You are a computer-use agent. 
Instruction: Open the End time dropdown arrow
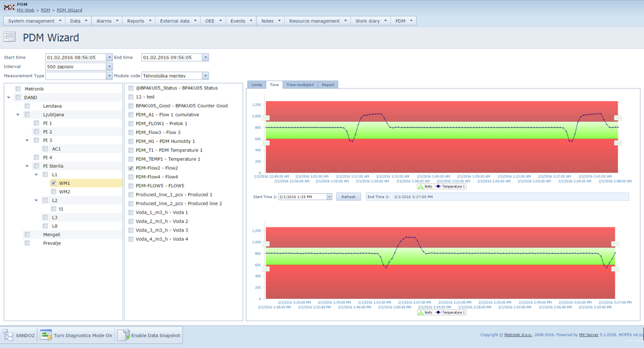[x=205, y=58]
